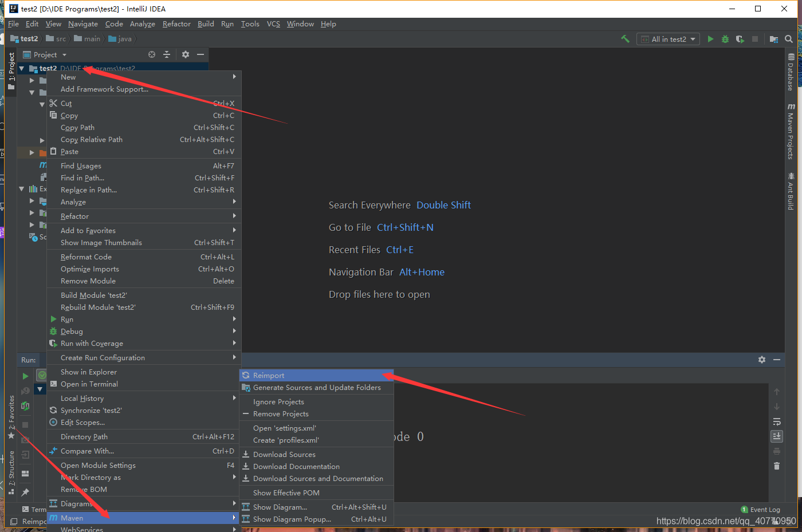This screenshot has width=802, height=532.
Task: Open the All in test2 run configuration dropdown
Action: [x=669, y=39]
